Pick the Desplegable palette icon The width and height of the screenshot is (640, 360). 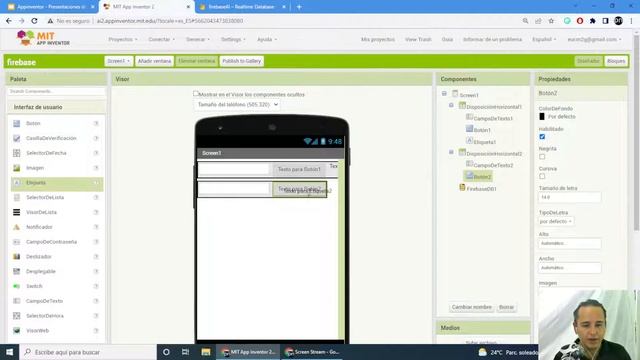17,271
